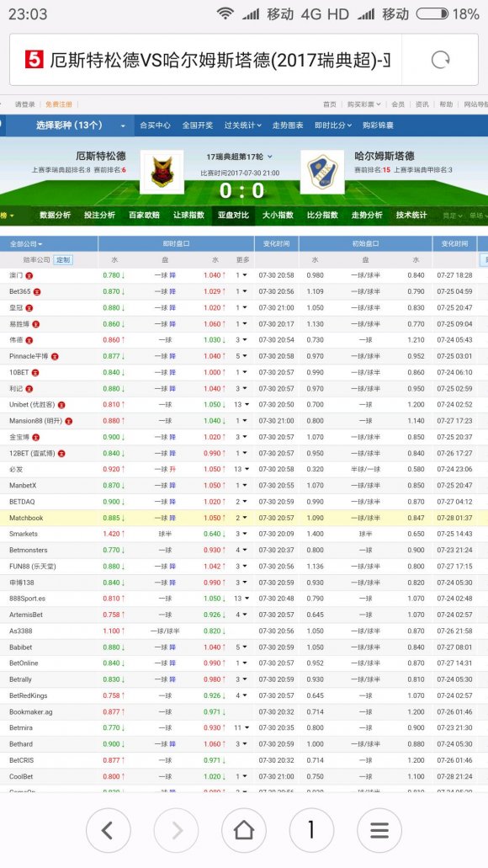This screenshot has width=488, height=868.
Task: Tap the address bar page title
Action: click(220, 60)
